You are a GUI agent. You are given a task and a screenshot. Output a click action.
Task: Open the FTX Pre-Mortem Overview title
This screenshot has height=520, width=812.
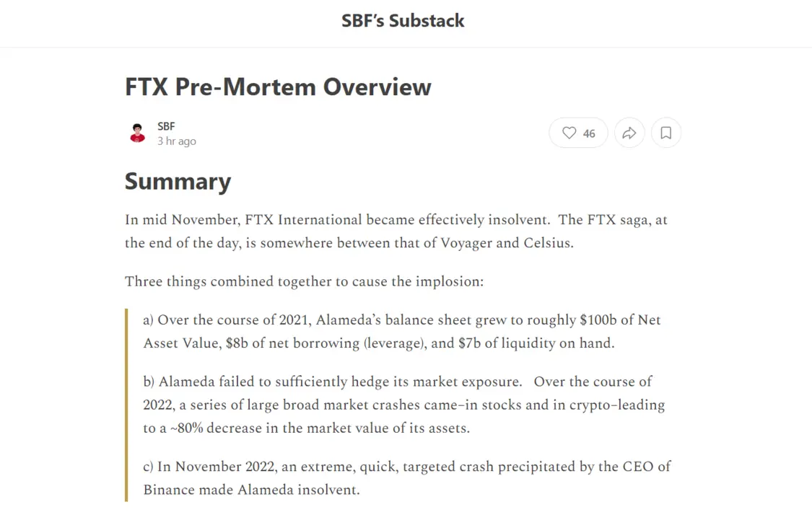[278, 87]
